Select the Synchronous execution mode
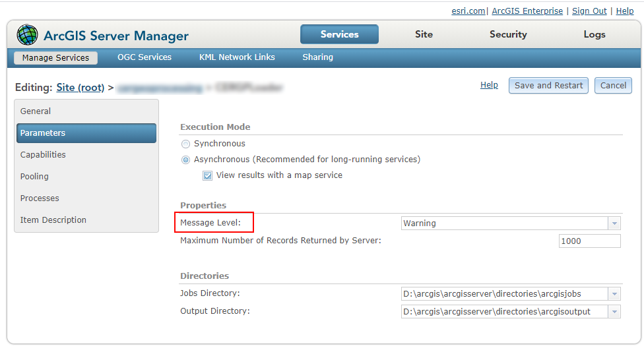The width and height of the screenshot is (644, 358). pos(185,144)
